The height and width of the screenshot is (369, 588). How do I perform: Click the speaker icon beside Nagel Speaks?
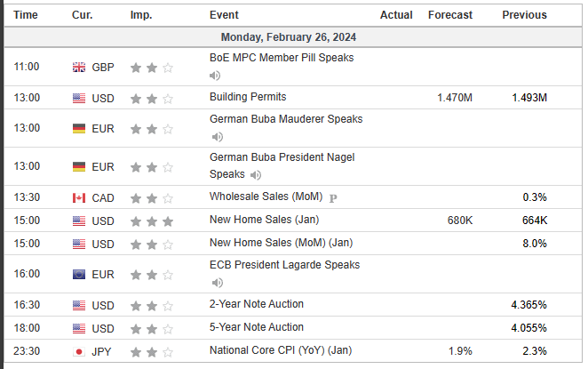tap(254, 175)
